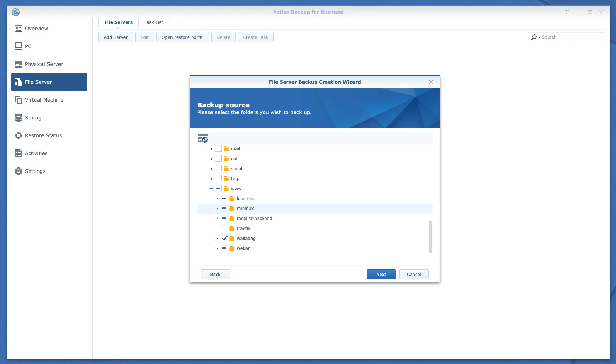Click the Restore Status refresh icon
Viewport: 616px width, 364px height.
tap(19, 135)
